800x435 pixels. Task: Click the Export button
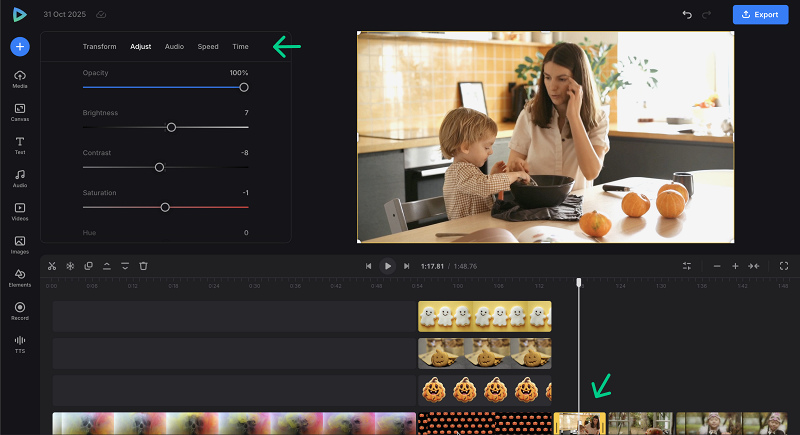coord(760,15)
